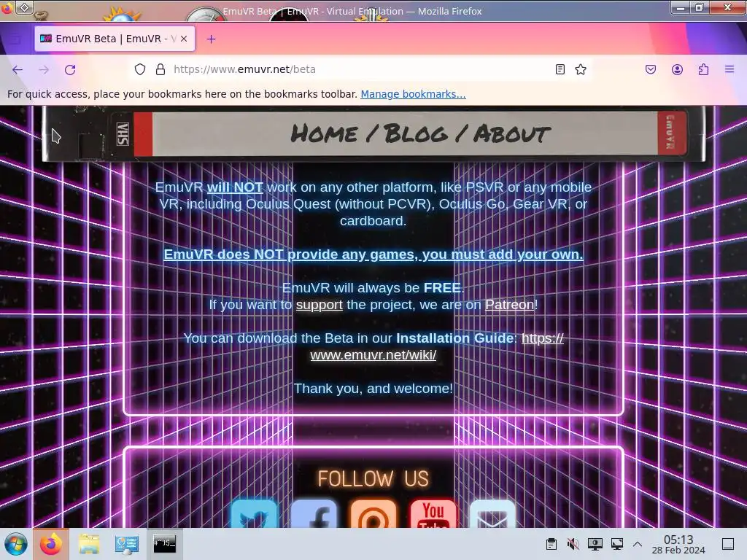Open the Firefox account icon
Viewport: 747px width, 560px height.
pyautogui.click(x=677, y=69)
